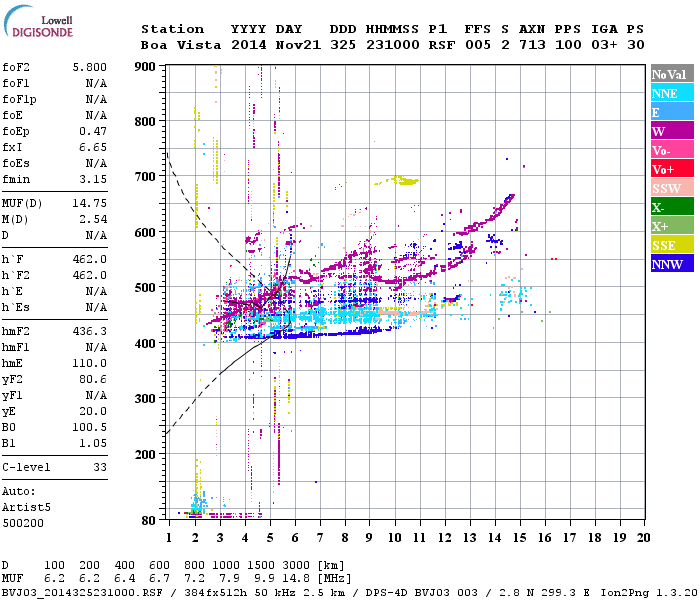
Task: Select the W purple legend swatch
Action: coord(672,131)
